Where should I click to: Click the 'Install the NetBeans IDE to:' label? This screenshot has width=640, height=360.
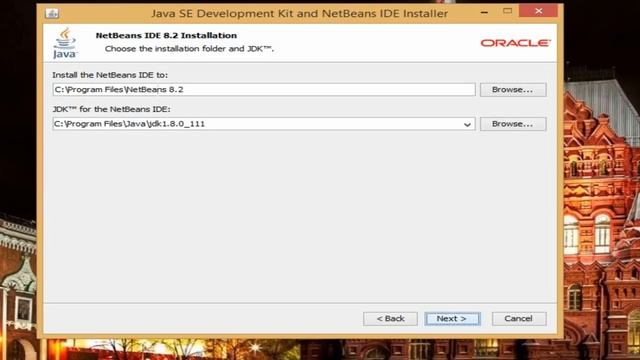(110, 75)
